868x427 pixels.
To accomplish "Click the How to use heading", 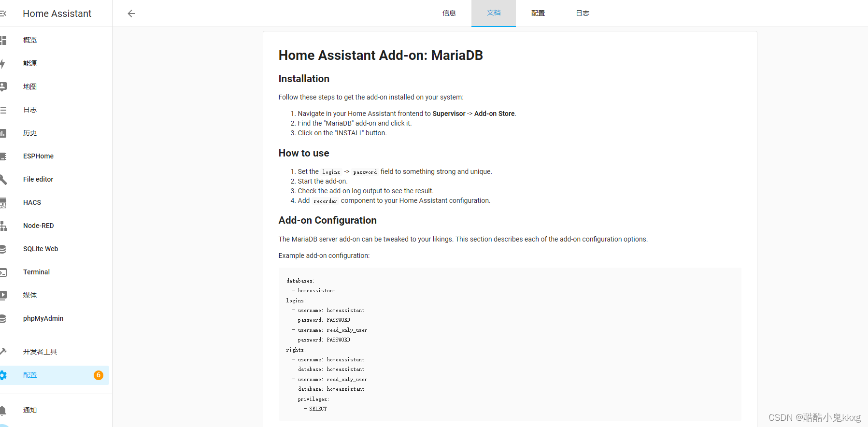I will coord(304,153).
